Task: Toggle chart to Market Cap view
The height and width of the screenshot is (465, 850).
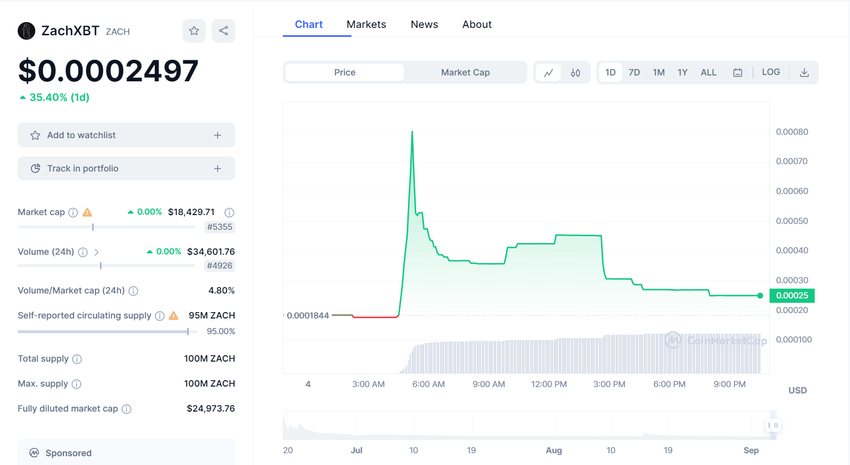Action: 465,73
